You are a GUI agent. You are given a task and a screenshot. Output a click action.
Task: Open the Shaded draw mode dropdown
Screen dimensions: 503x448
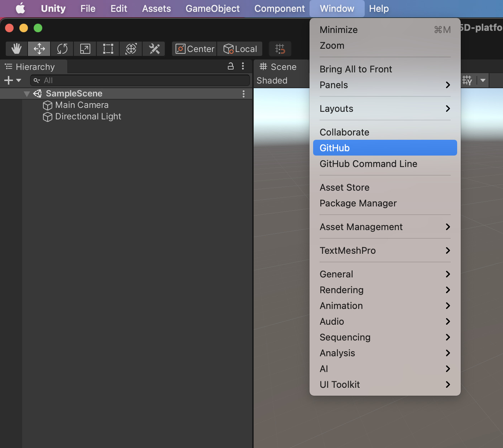pyautogui.click(x=272, y=80)
